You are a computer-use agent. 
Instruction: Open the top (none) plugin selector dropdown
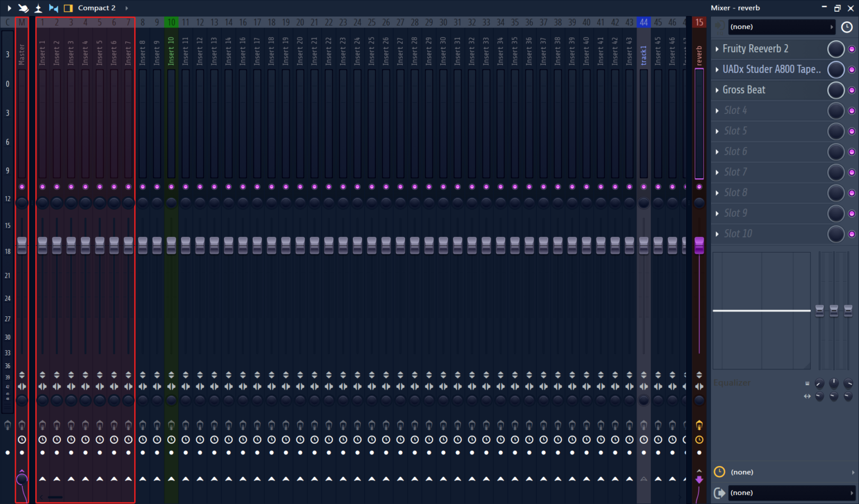click(780, 26)
